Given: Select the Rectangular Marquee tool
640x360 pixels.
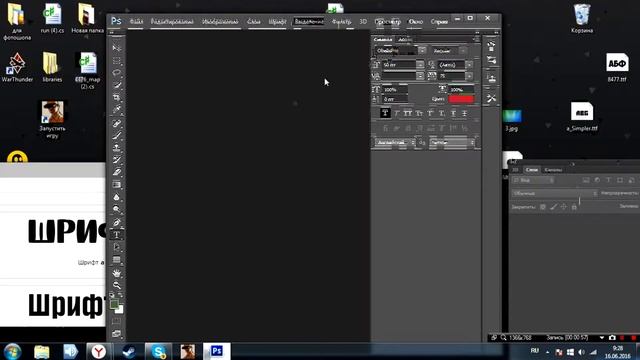Looking at the screenshot, I should coord(117,61).
